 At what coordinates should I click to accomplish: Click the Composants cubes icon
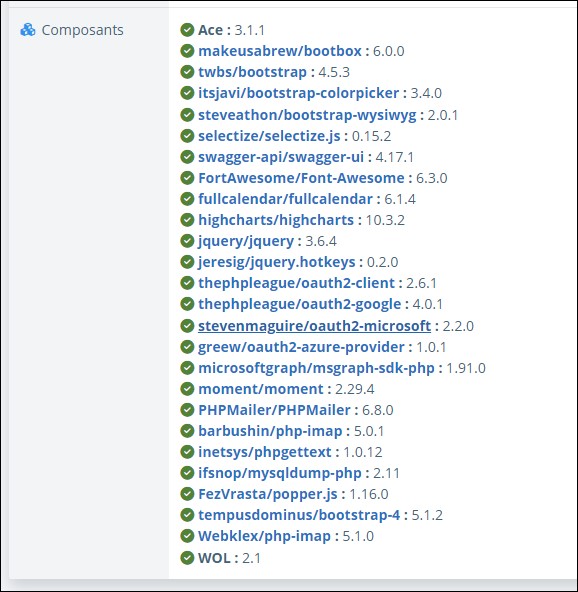pos(28,30)
